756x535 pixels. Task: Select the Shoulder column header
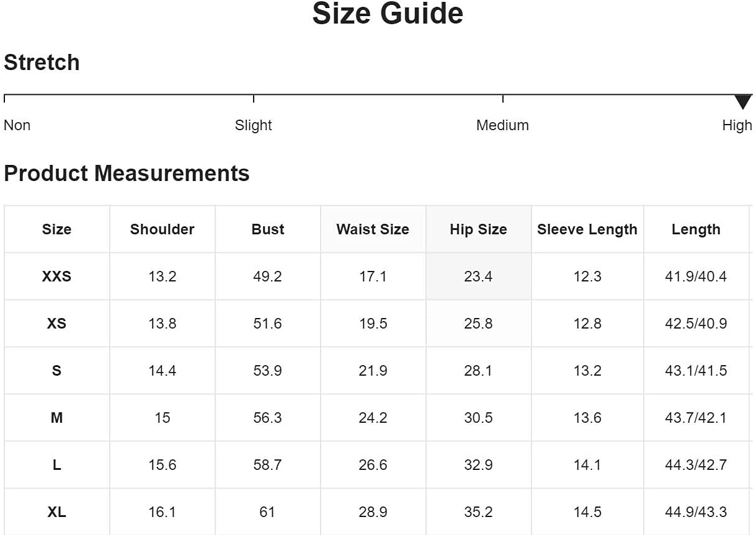162,229
